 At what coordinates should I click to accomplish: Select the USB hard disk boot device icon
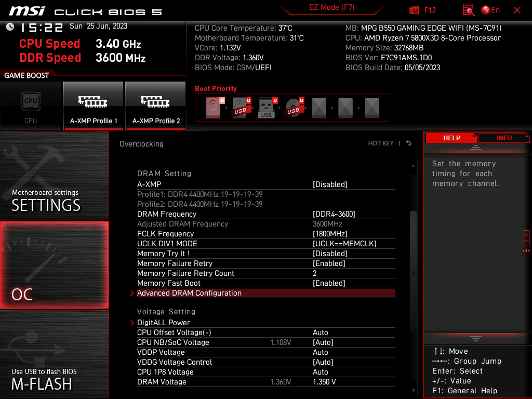pos(241,108)
